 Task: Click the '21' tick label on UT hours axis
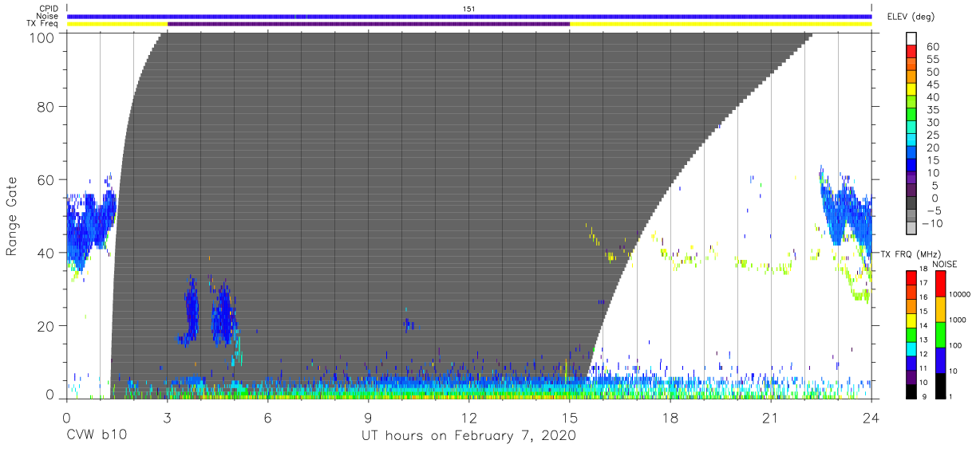click(771, 418)
